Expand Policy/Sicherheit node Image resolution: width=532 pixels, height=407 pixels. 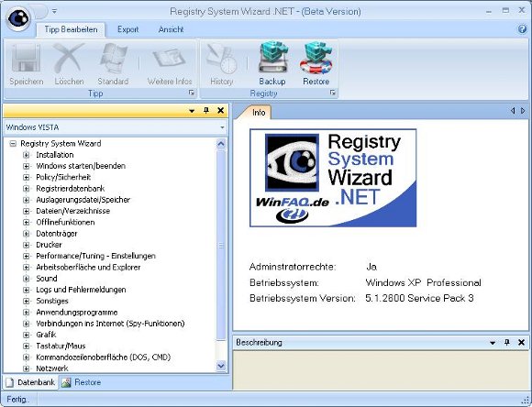click(26, 178)
